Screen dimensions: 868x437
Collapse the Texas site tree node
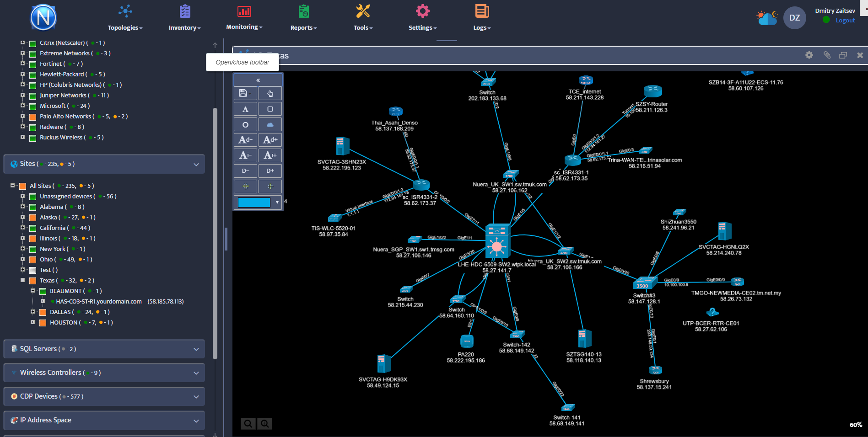22,280
